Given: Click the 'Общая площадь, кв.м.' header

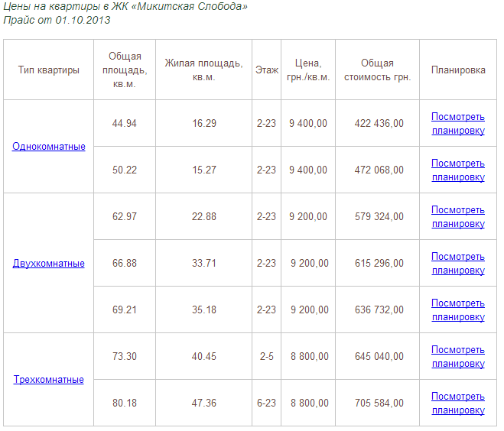Looking at the screenshot, I should (125, 70).
